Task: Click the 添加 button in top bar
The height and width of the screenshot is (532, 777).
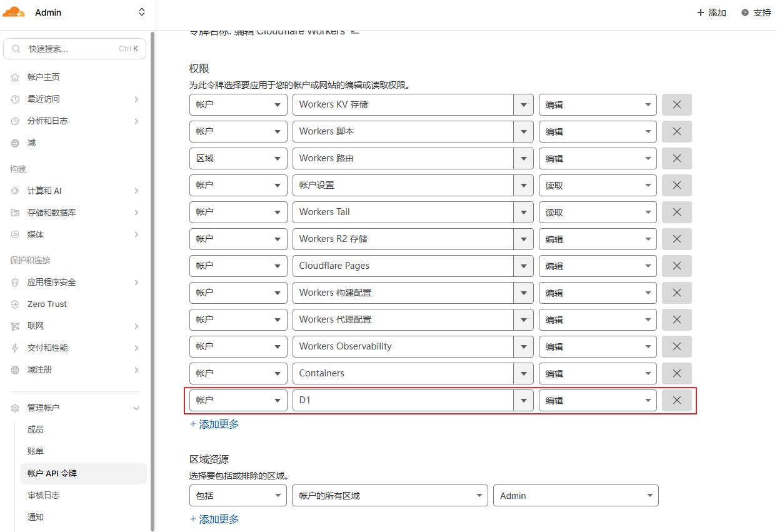Action: tap(711, 13)
